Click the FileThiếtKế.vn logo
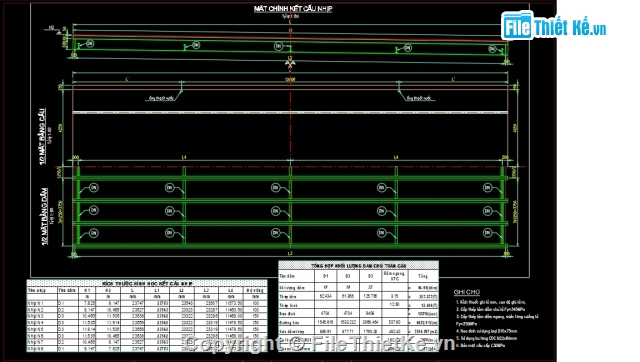The height and width of the screenshot is (362, 640). tap(554, 27)
